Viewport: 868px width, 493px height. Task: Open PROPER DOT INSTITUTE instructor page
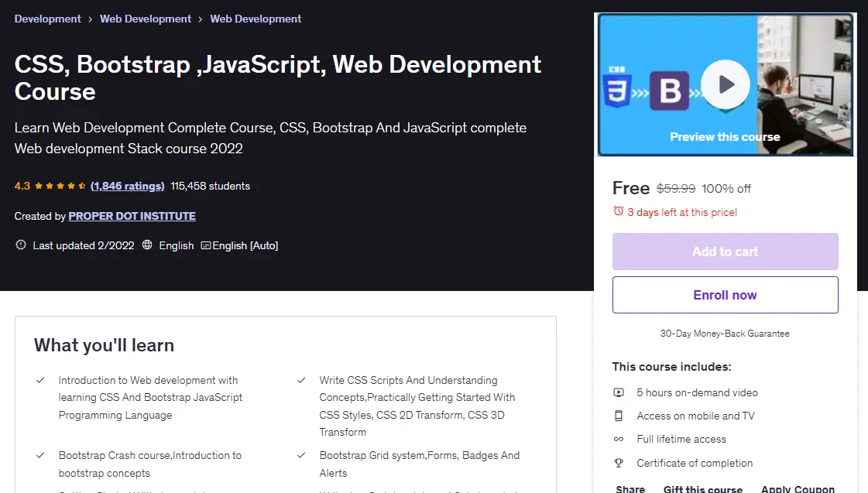pos(132,216)
